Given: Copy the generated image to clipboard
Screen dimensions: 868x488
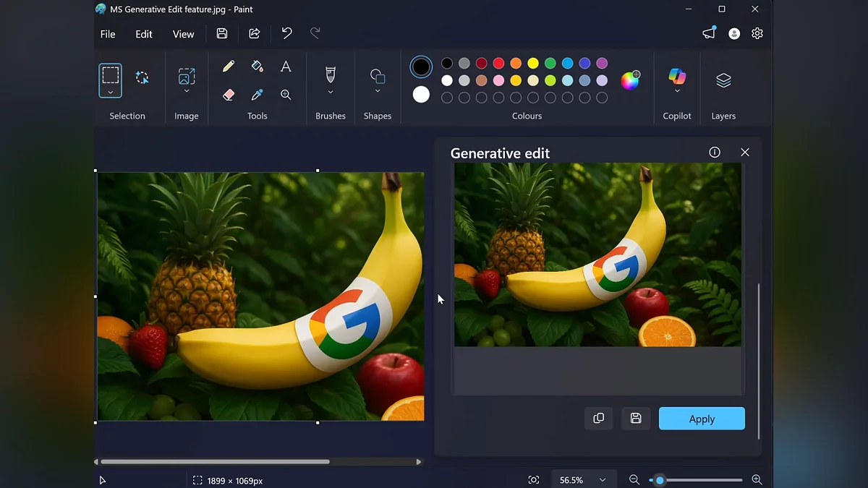Looking at the screenshot, I should [x=598, y=419].
